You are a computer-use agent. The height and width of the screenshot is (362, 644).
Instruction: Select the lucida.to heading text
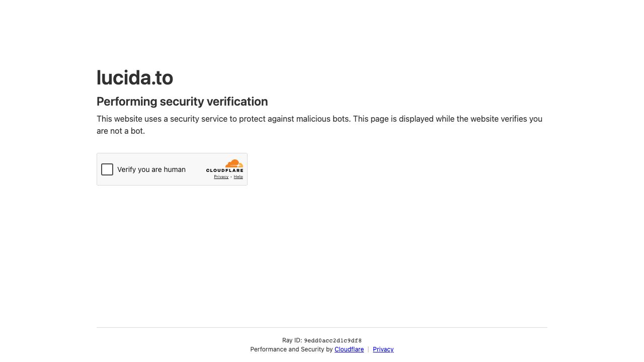(135, 77)
